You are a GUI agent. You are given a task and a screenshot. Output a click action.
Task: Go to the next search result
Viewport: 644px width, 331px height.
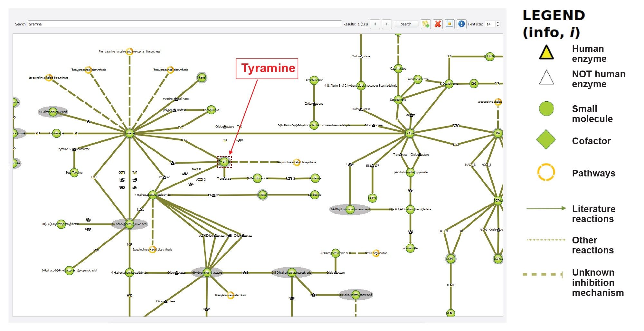[x=387, y=24]
